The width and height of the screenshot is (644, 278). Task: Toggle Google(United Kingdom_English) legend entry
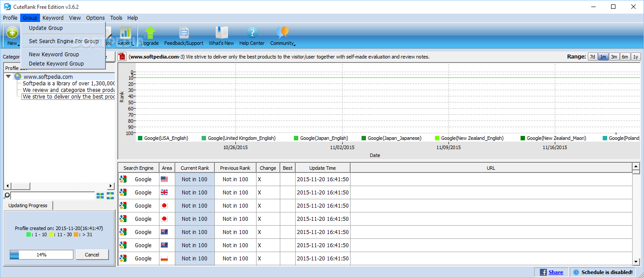point(239,138)
